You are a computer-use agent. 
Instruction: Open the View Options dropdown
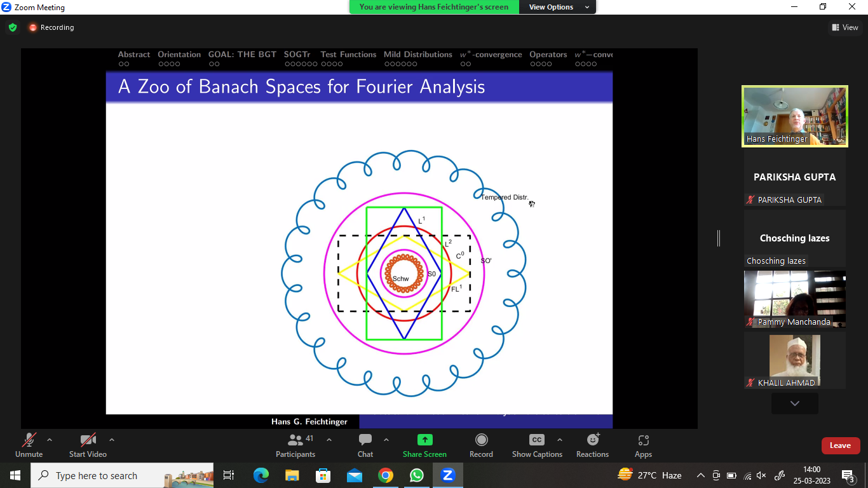pos(558,7)
